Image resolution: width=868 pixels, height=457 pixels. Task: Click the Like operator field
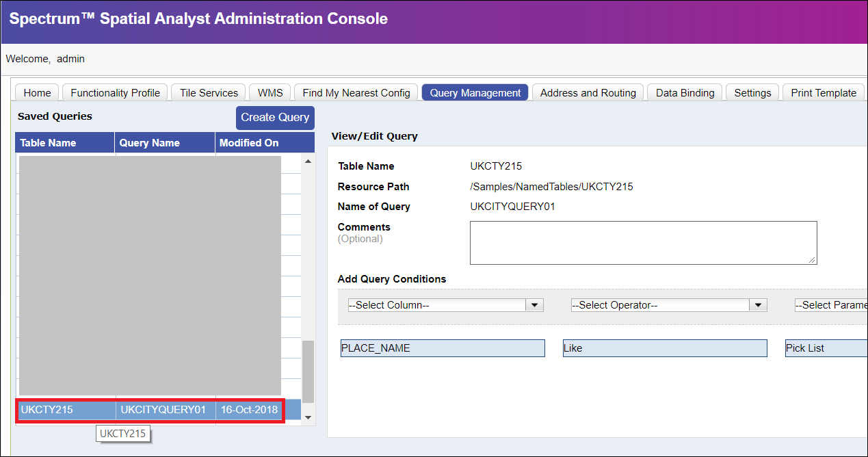click(665, 348)
